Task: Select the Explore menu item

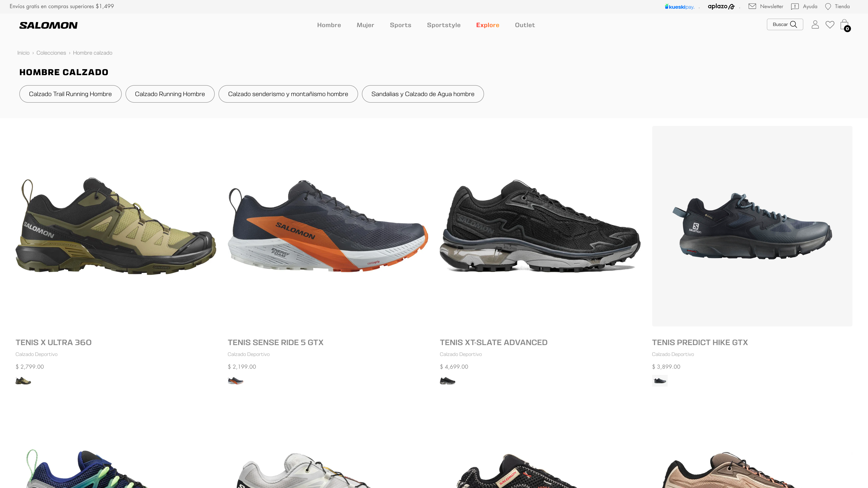Action: coord(488,25)
